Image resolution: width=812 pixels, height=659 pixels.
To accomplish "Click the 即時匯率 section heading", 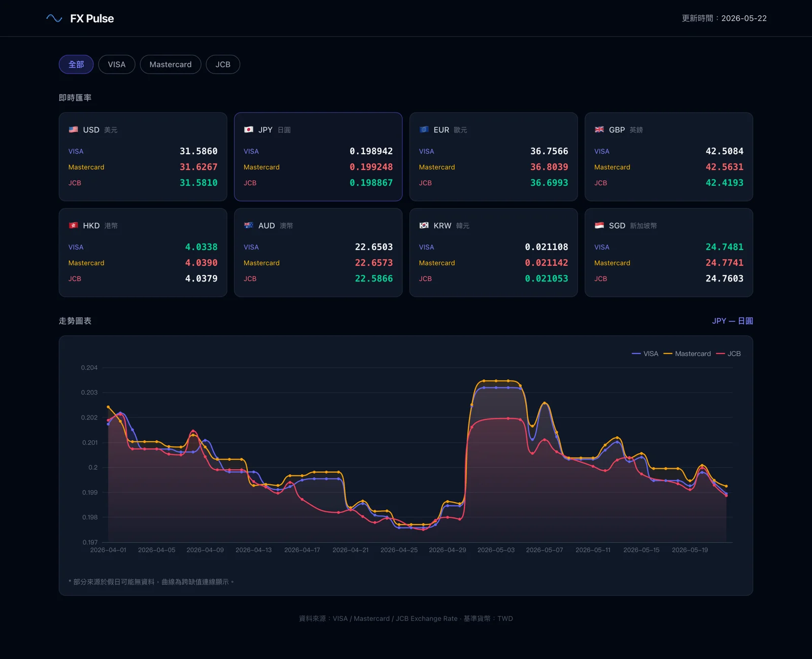I will 75,97.
